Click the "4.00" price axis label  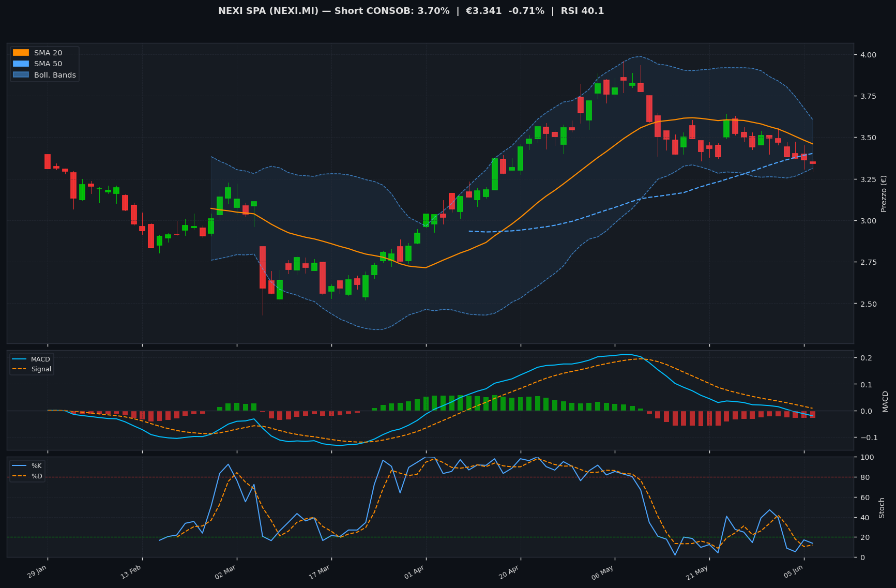868,55
